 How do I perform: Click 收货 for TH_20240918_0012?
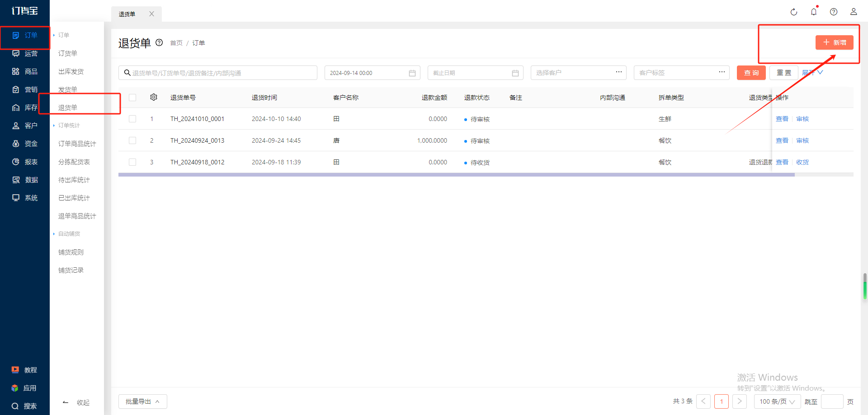802,162
